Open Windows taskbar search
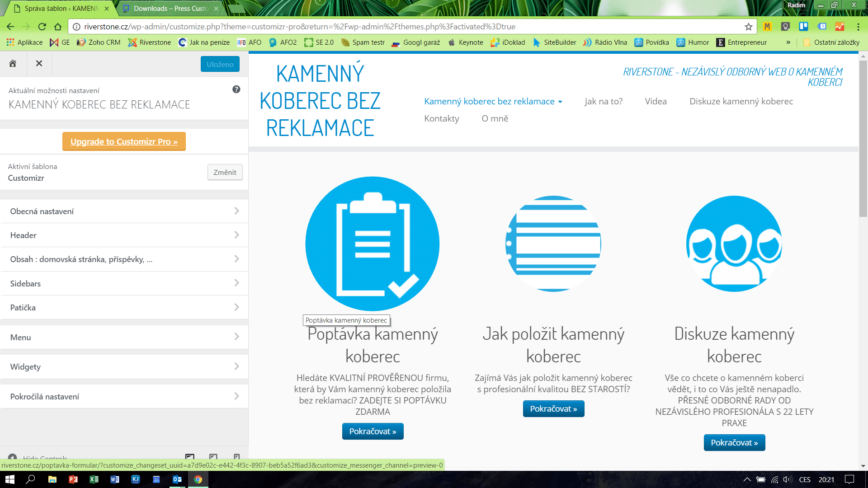The height and width of the screenshot is (488, 868). (x=30, y=479)
